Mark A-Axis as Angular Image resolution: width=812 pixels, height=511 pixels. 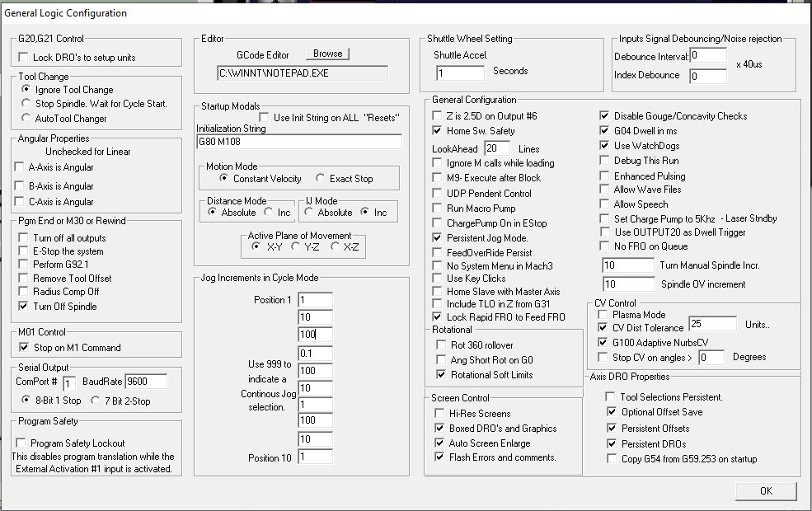20,166
